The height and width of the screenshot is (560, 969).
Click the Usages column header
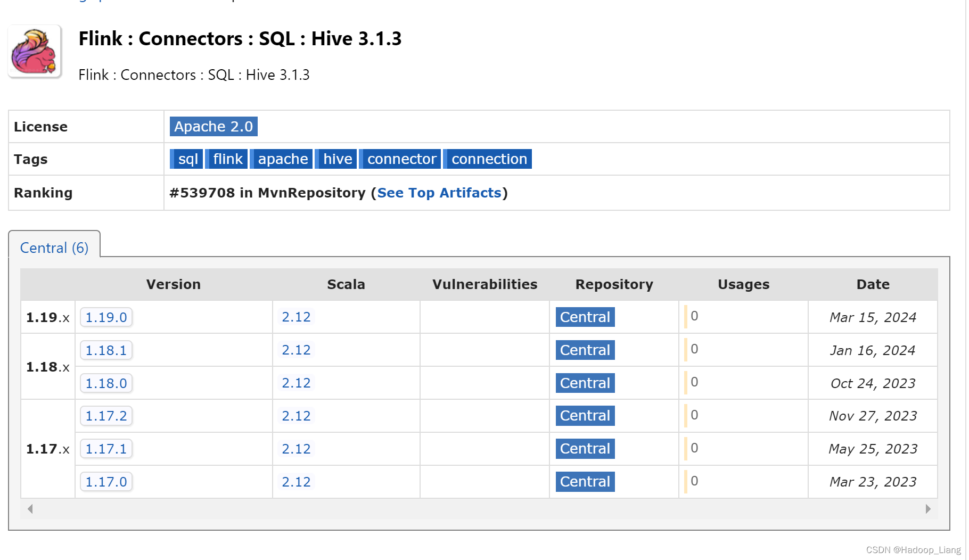[x=744, y=284]
